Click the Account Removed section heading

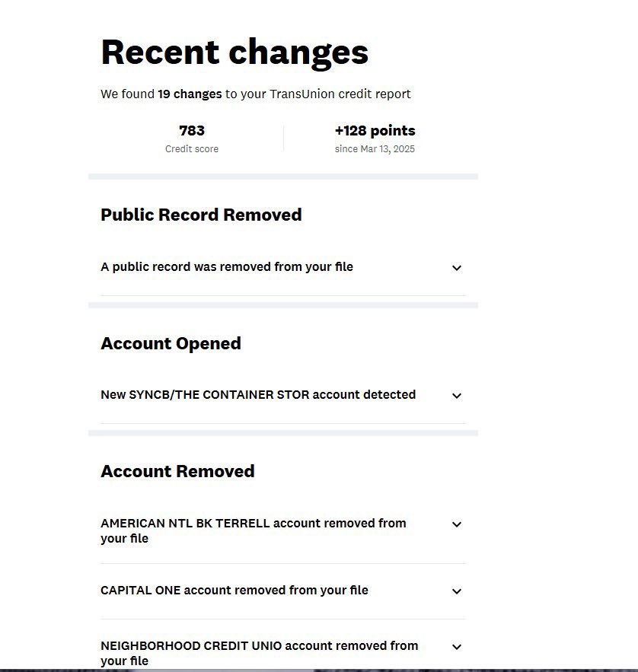tap(177, 472)
